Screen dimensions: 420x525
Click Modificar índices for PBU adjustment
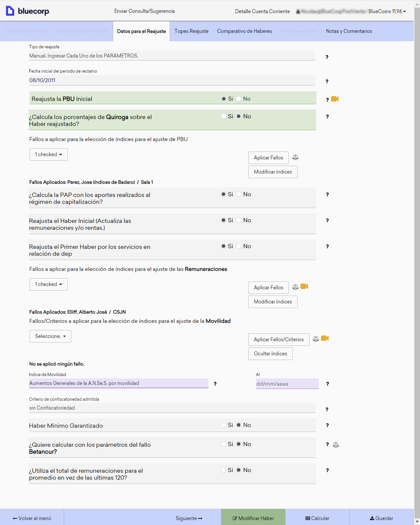pos(273,172)
